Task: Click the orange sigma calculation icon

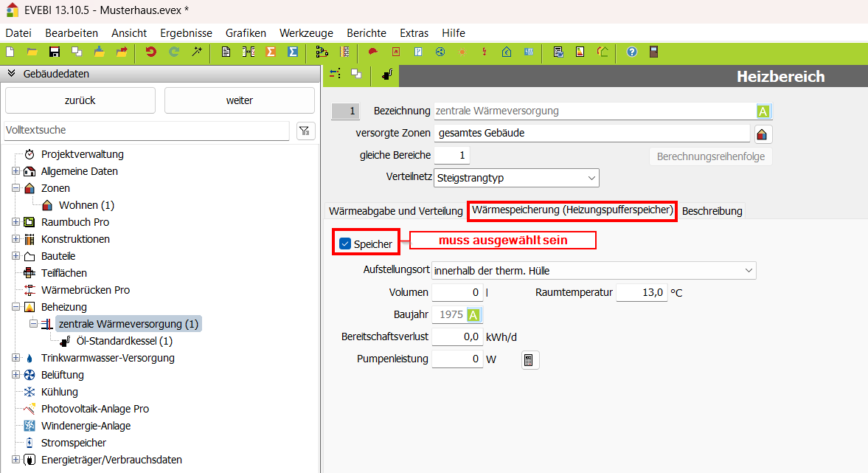Action: (271, 52)
